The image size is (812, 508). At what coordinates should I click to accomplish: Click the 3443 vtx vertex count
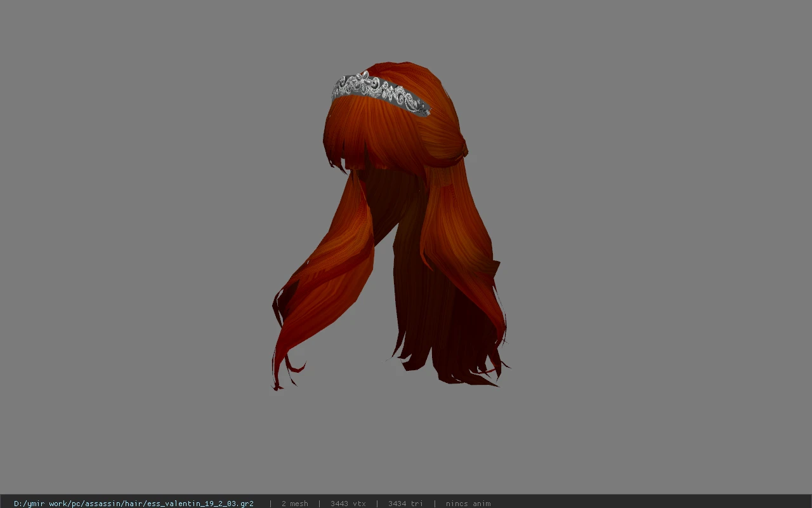tap(348, 504)
